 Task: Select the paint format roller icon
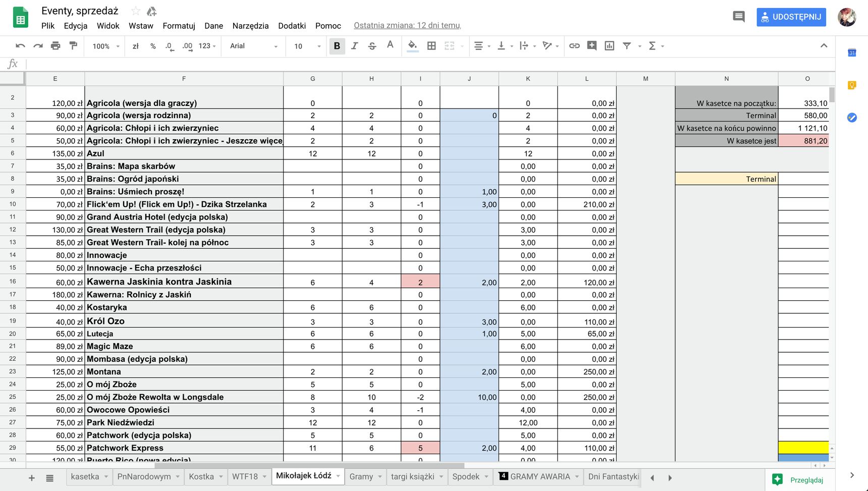73,46
